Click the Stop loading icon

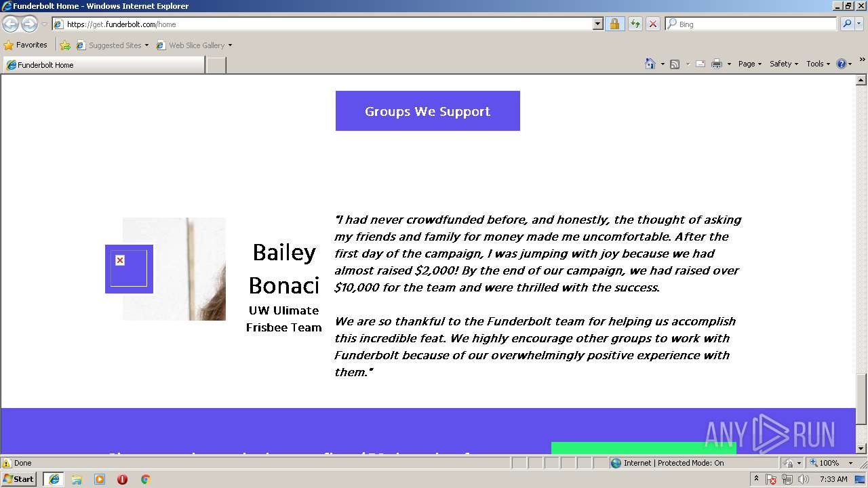(652, 24)
